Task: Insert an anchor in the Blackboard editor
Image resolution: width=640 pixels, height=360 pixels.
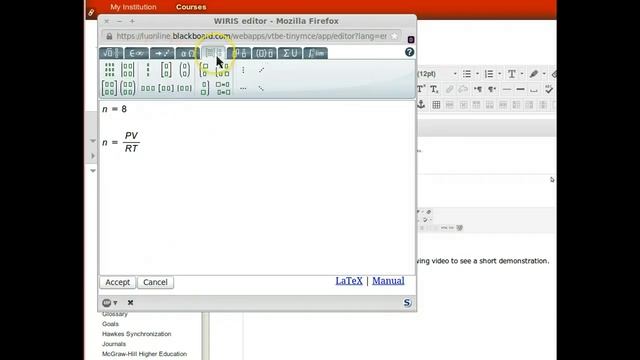Action: (x=421, y=104)
